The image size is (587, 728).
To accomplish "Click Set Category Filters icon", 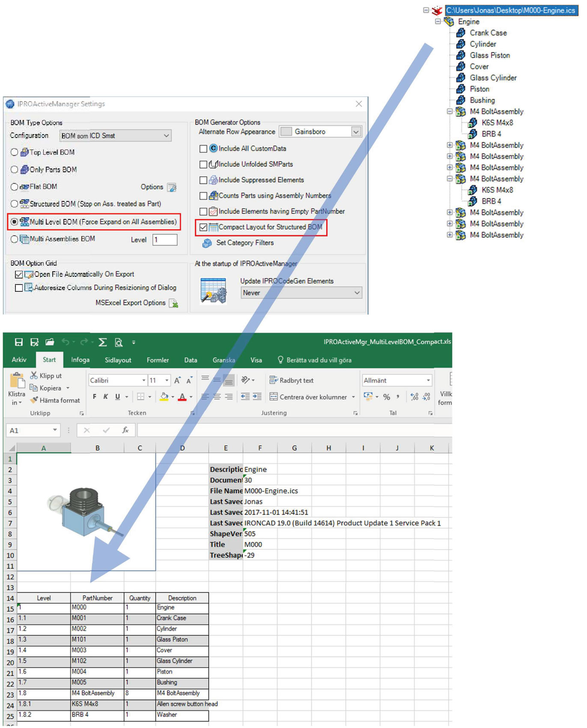I will point(207,243).
